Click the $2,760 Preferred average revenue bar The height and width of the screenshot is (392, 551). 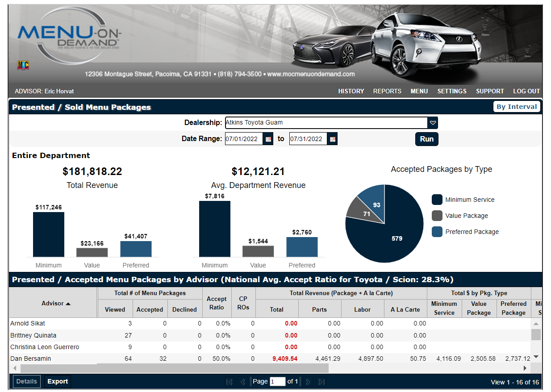[302, 247]
